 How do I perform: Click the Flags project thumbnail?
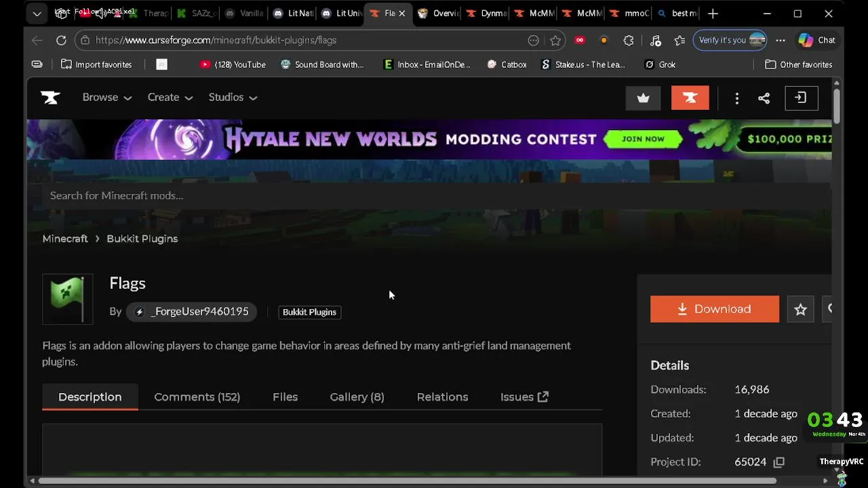(68, 299)
